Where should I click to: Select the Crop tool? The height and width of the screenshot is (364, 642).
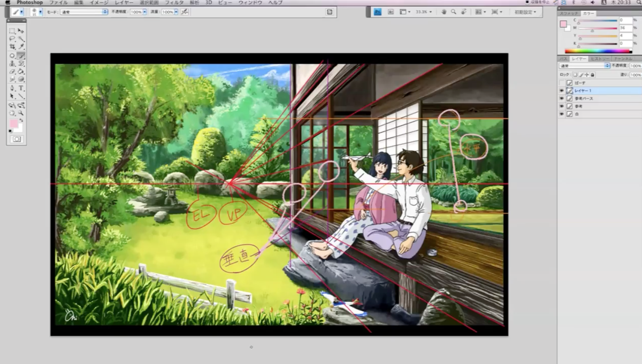(12, 47)
